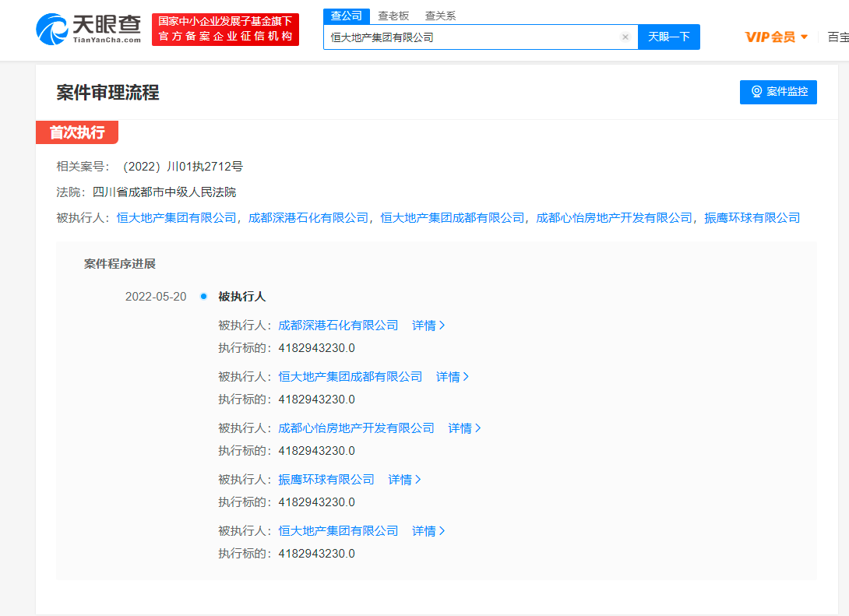Screen dimensions: 849x616
Task: Select the case number (2022)川01执2712号
Action: tap(182, 166)
